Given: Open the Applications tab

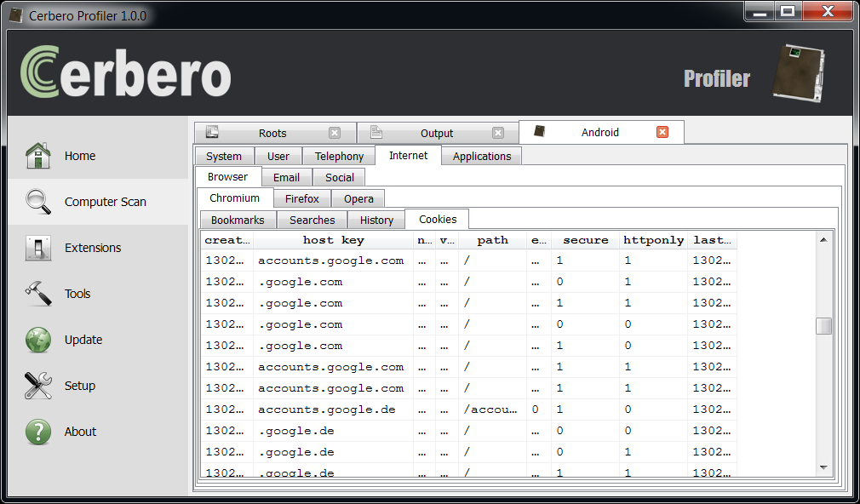Looking at the screenshot, I should click(482, 157).
